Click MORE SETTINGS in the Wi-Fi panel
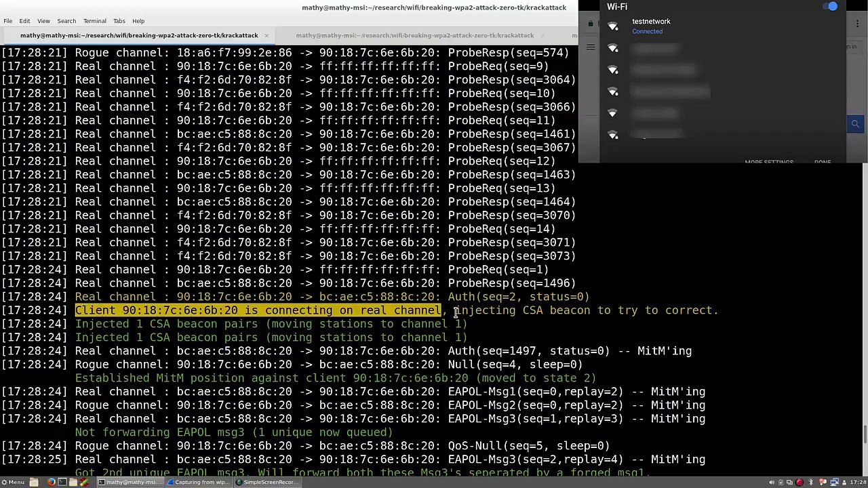This screenshot has height=488, width=868. [769, 162]
